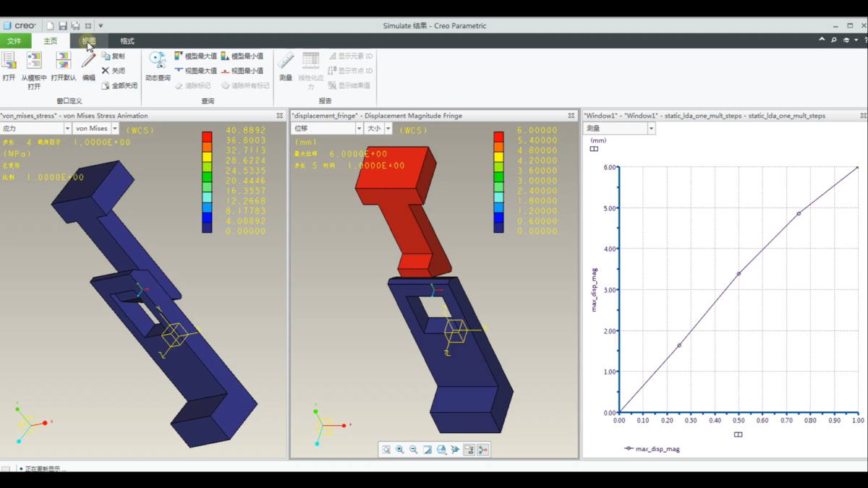
Task: Close the von_mises_stress window pane
Action: coord(280,116)
